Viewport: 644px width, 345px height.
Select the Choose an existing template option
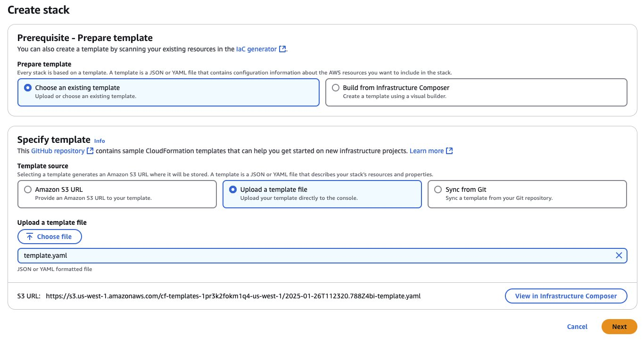tap(27, 87)
